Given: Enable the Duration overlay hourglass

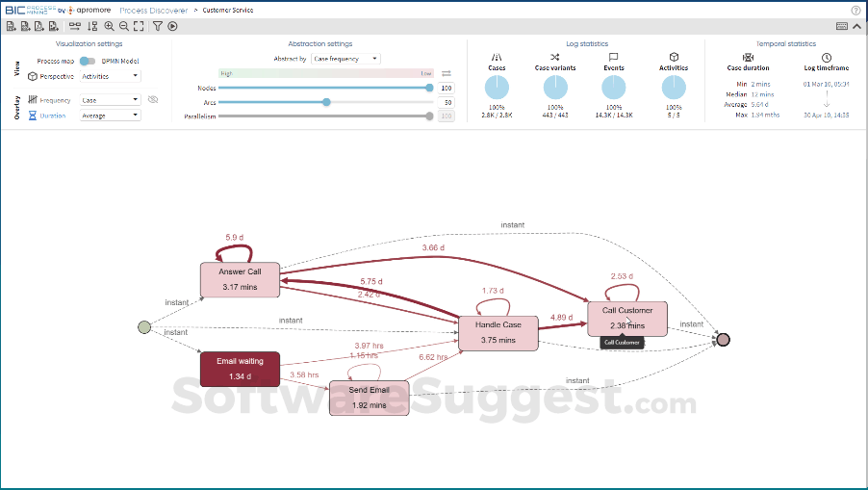Looking at the screenshot, I should pyautogui.click(x=32, y=116).
